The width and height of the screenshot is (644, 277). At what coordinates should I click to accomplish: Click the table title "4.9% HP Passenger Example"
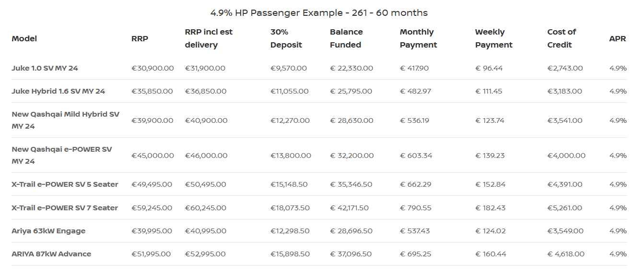click(x=319, y=13)
